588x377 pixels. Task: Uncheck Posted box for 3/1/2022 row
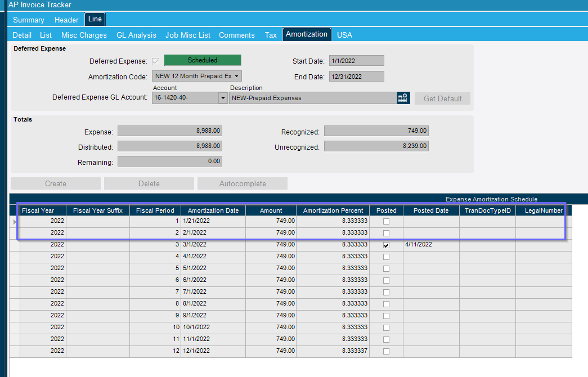click(386, 245)
